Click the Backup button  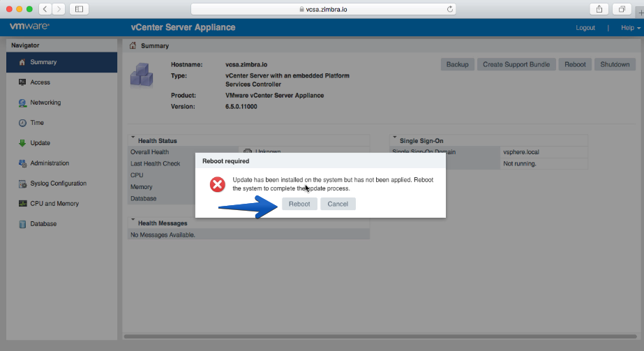pos(458,64)
